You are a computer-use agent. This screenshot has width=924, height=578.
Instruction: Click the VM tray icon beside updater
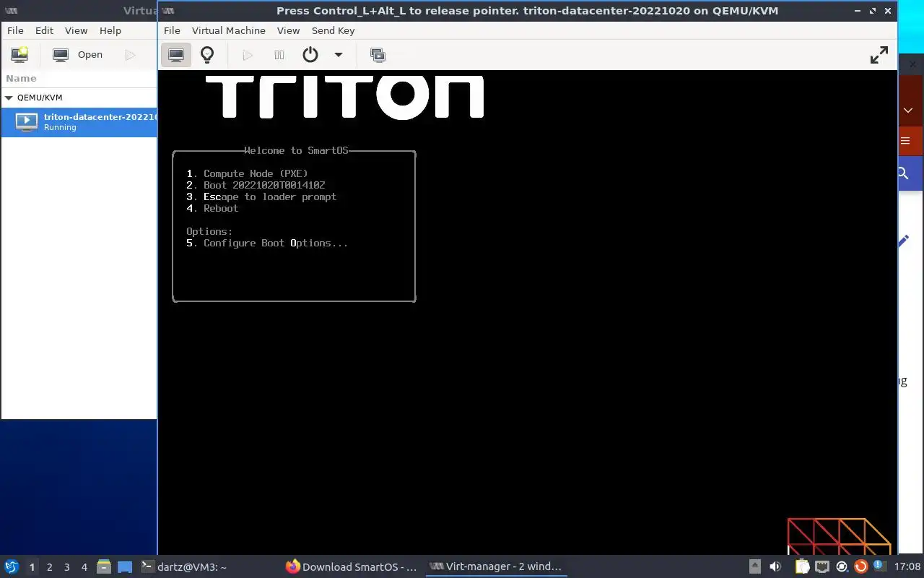click(841, 567)
